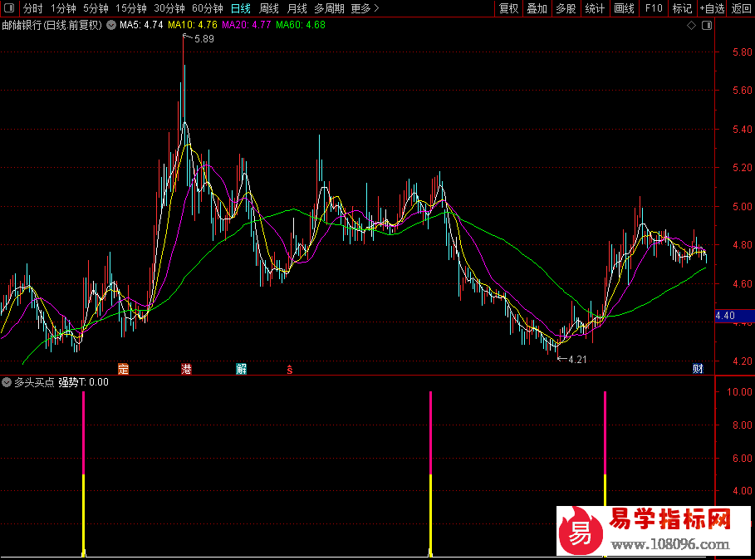Viewport: 755px width, 560px height.
Task: Open F10 company information
Action: click(x=654, y=8)
